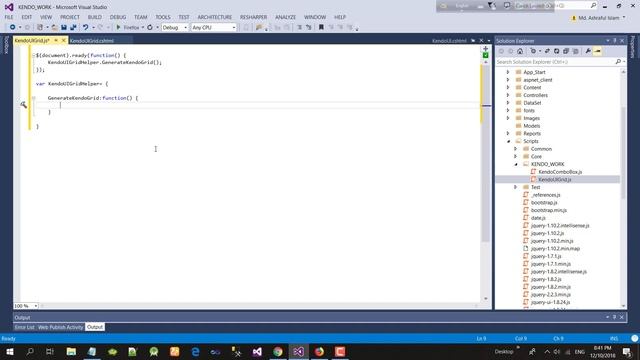Collapse all items in Solution Explorer
This screenshot has width=640, height=360.
(x=566, y=51)
